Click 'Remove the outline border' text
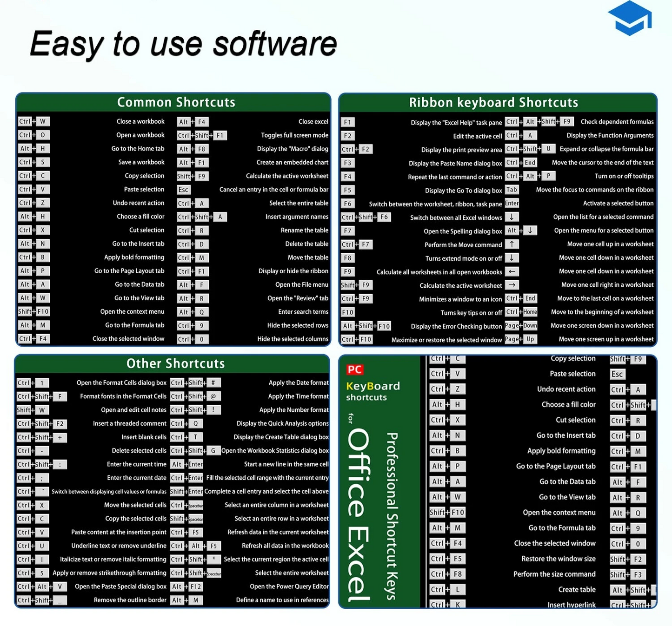Image resolution: width=672 pixels, height=626 pixels. (x=130, y=600)
